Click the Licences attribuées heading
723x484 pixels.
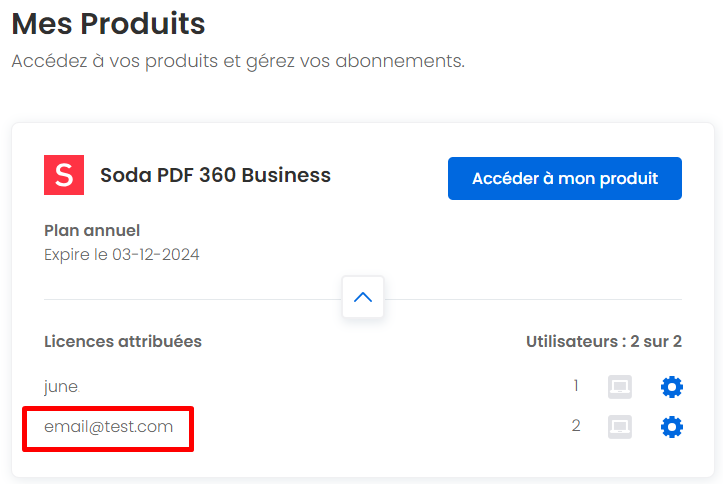click(x=123, y=342)
